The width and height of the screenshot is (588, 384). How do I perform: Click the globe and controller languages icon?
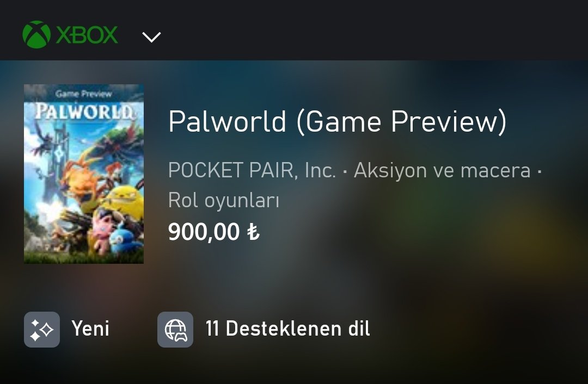point(175,329)
